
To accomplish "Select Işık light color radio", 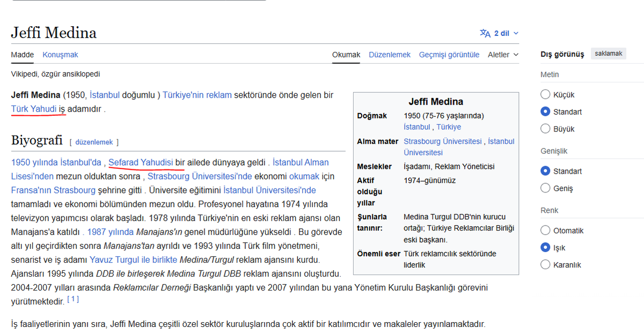I will [546, 248].
